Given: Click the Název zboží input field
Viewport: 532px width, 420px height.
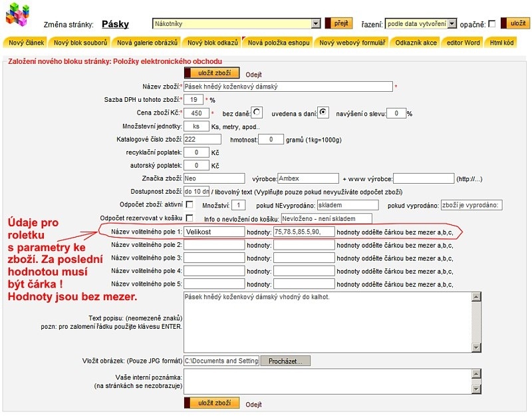Looking at the screenshot, I should 288,87.
